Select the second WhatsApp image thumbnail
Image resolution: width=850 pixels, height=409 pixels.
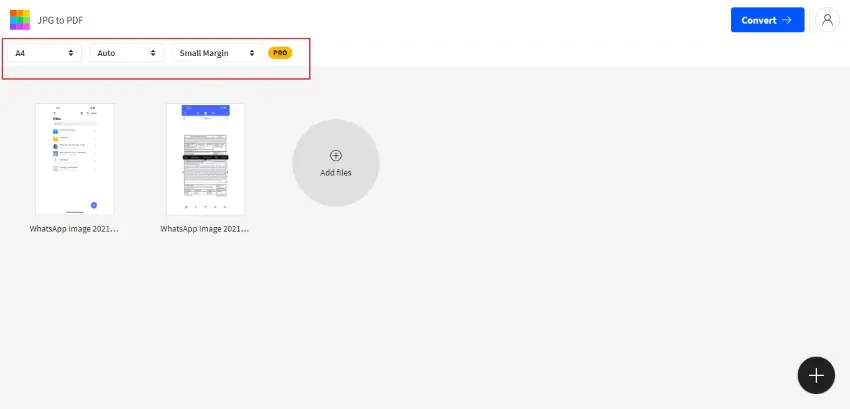[x=205, y=159]
